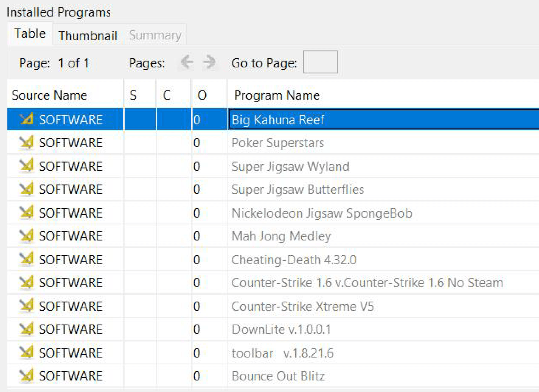
Task: Select the Mah Jong Medley program name
Action: (281, 236)
